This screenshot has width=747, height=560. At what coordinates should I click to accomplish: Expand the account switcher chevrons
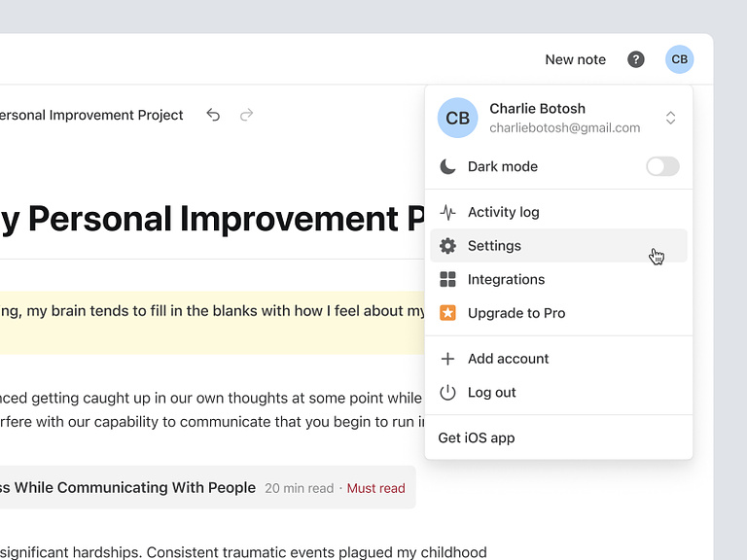click(x=670, y=118)
